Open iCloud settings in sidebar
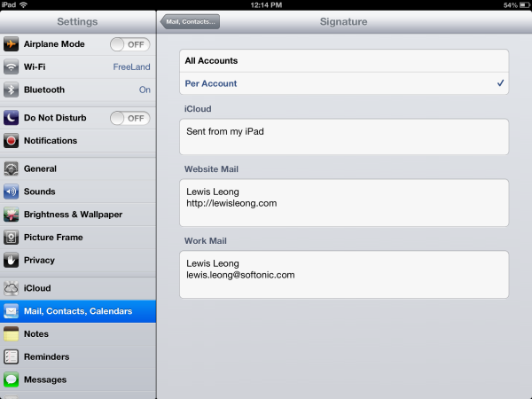 coord(78,288)
